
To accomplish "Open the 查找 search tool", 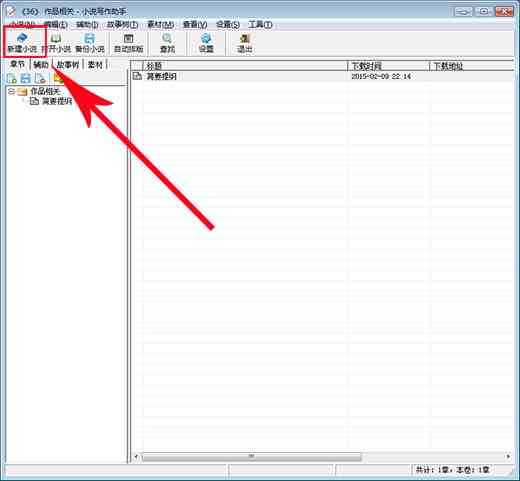I will click(167, 42).
